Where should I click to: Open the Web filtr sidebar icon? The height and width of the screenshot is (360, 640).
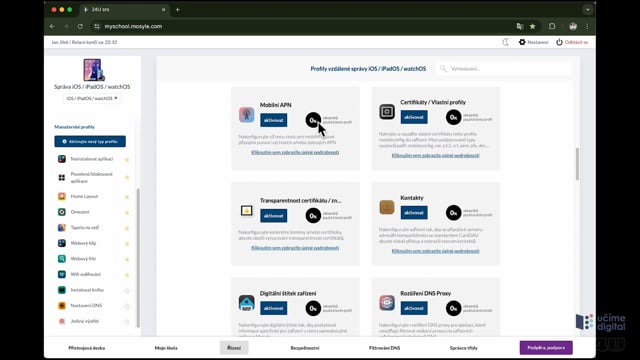click(62, 259)
